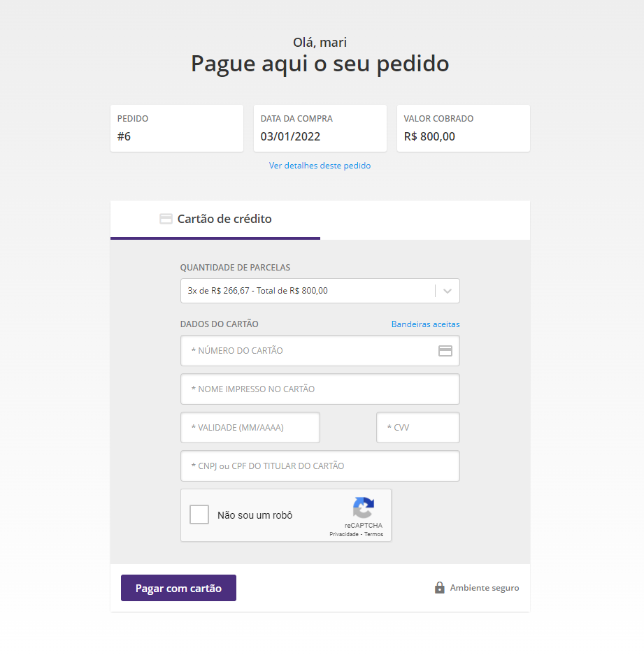
Task: Click the Validade (MM/AAAA) field
Action: 250,428
